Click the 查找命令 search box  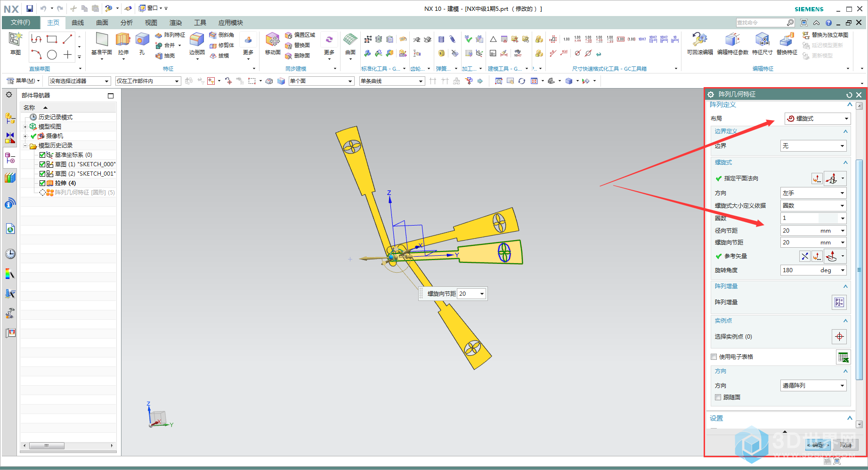766,23
